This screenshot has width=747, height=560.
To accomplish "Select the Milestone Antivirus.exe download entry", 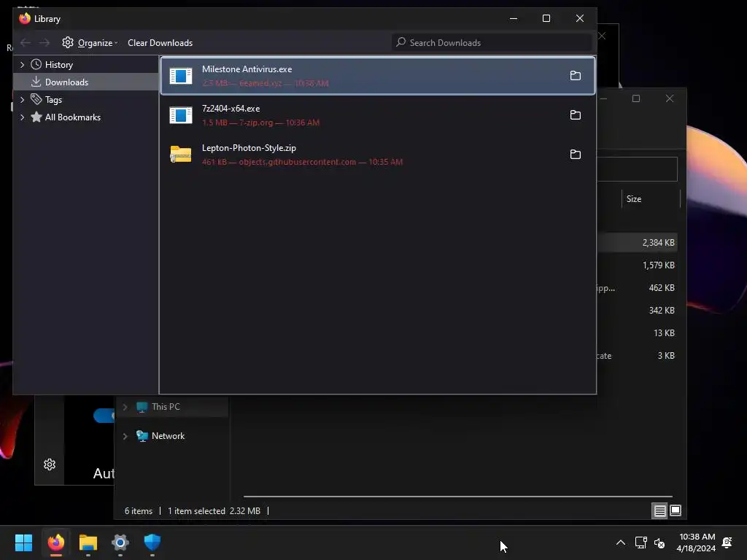I will coord(378,75).
